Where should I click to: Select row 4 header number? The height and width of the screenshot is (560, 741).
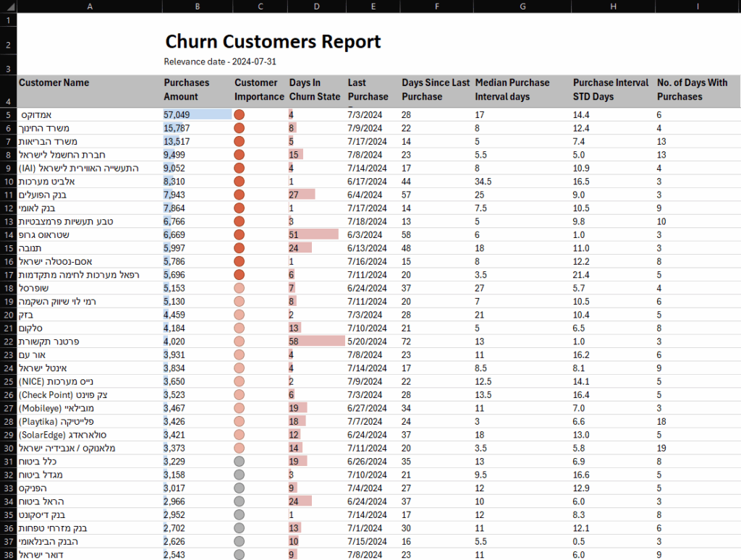pyautogui.click(x=8, y=101)
